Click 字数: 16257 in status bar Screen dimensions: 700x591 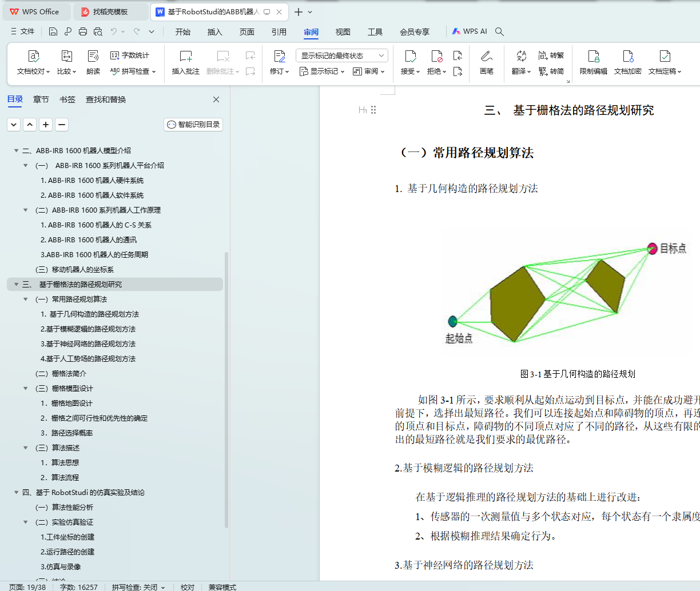tap(78, 587)
